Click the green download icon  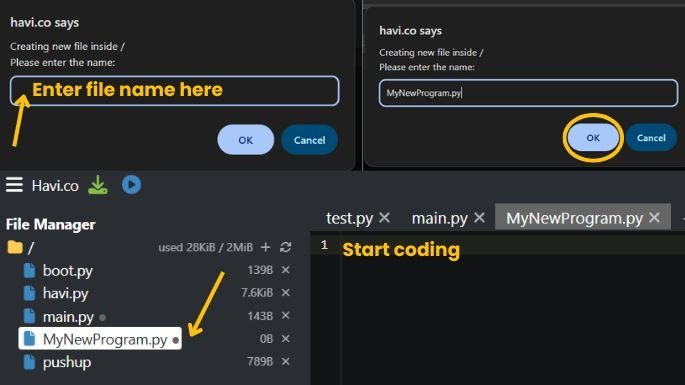pos(98,185)
